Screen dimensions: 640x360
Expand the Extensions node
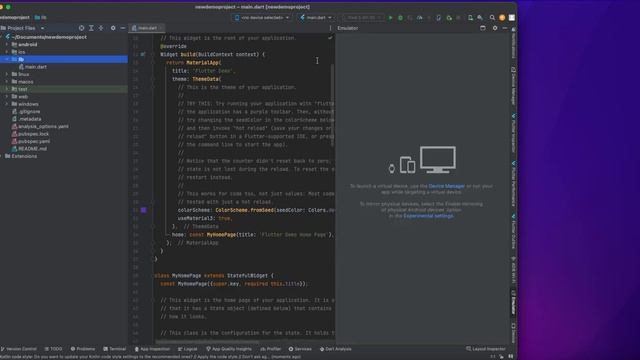point(2,156)
